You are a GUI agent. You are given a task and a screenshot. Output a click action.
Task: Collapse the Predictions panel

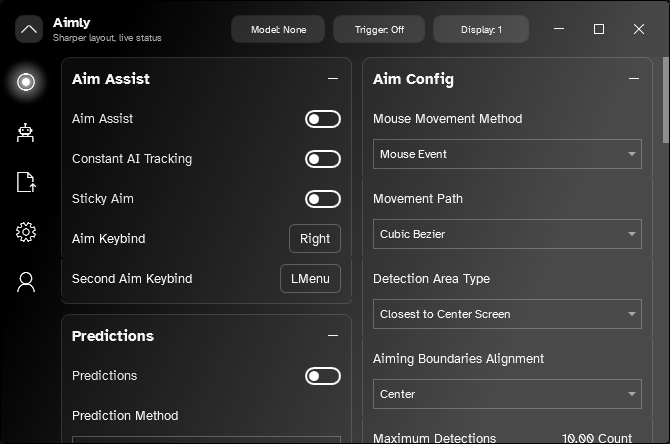(x=333, y=335)
